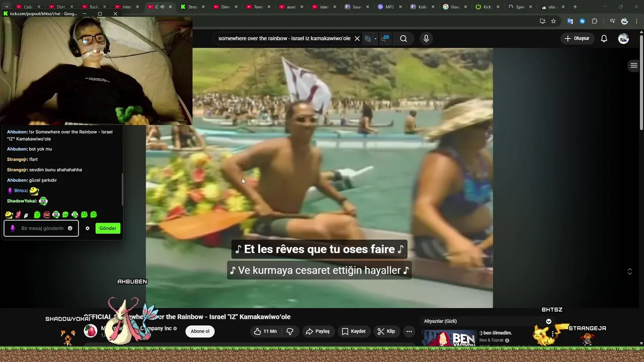Image resolution: width=644 pixels, height=362 pixels.
Task: Click the Paylaş share button
Action: tap(317, 331)
